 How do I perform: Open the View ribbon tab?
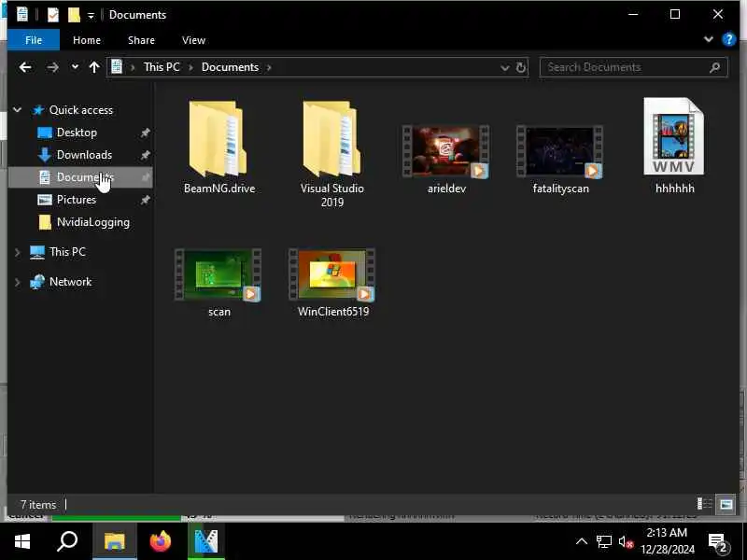(193, 40)
